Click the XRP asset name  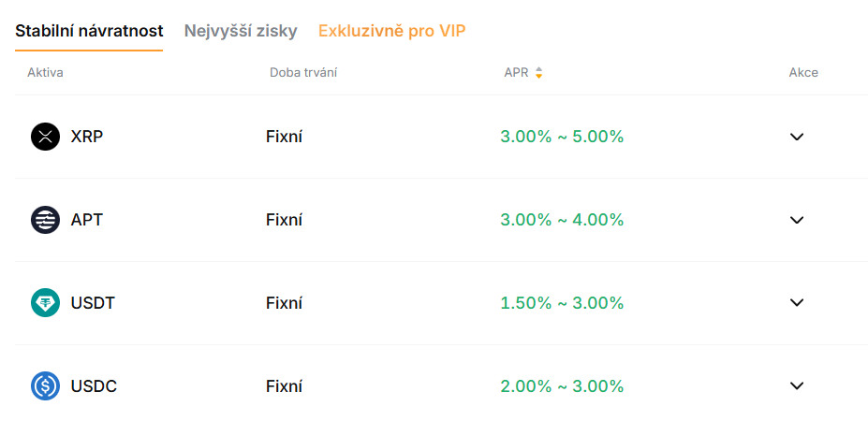pos(87,137)
